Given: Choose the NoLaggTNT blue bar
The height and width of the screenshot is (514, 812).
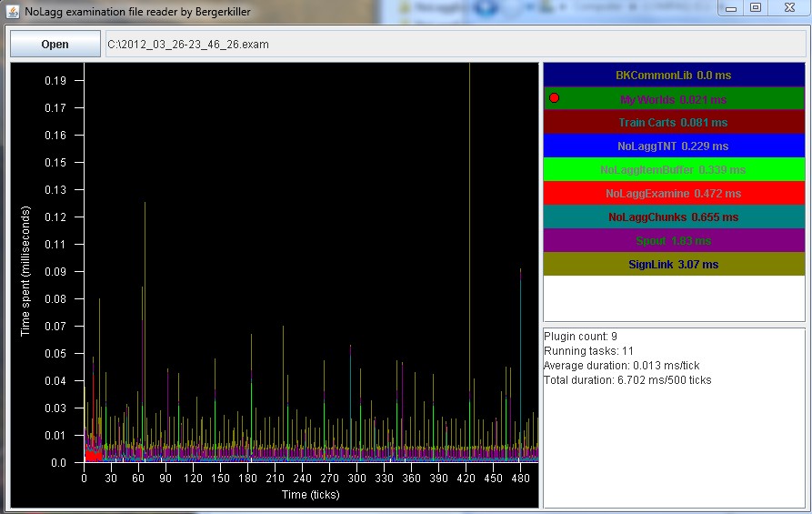Looking at the screenshot, I should (x=673, y=146).
